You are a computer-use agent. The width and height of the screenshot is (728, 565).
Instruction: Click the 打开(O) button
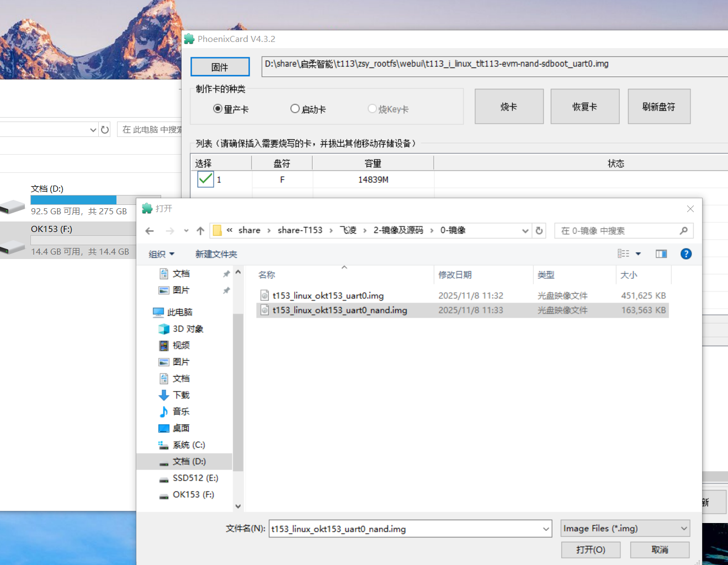591,550
